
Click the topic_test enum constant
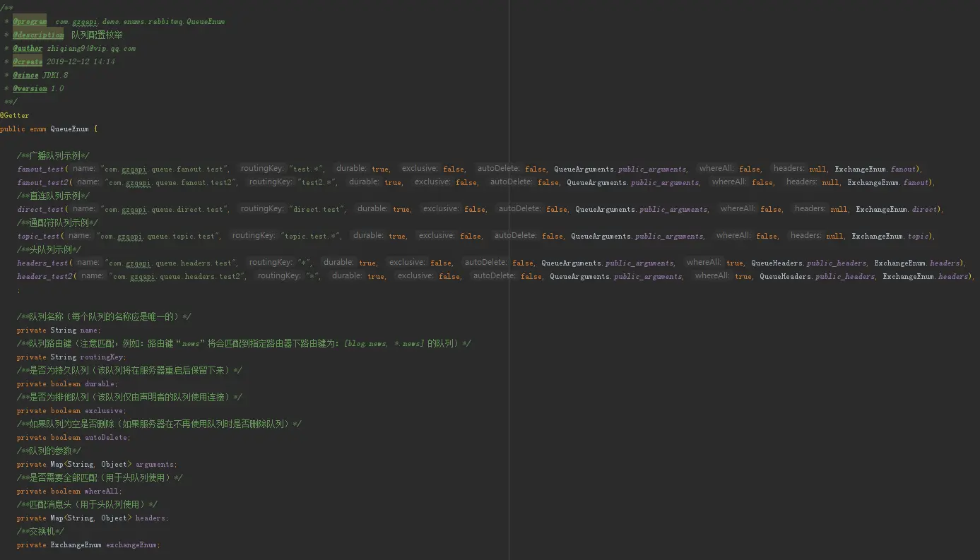(x=38, y=236)
